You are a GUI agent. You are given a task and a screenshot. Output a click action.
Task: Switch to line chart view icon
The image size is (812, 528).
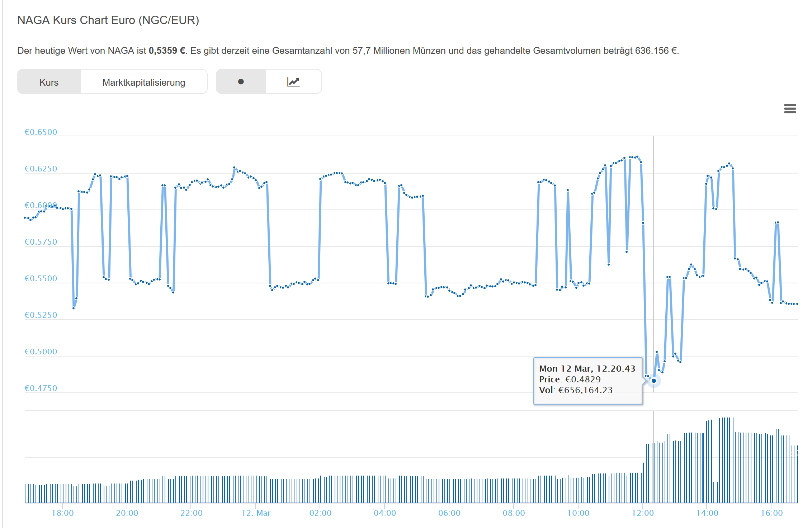tap(293, 82)
